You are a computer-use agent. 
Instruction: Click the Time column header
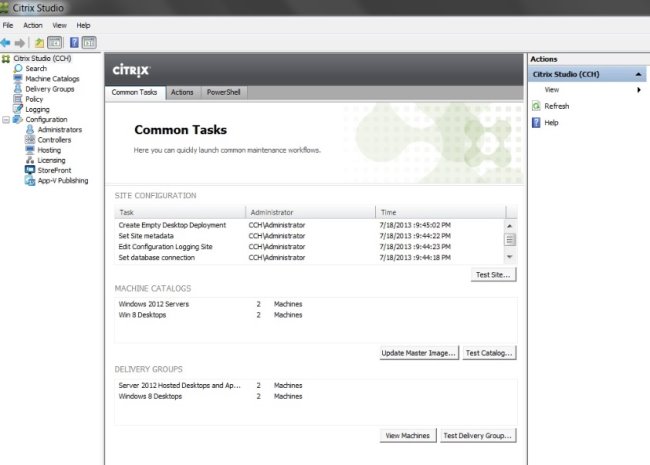tap(441, 212)
